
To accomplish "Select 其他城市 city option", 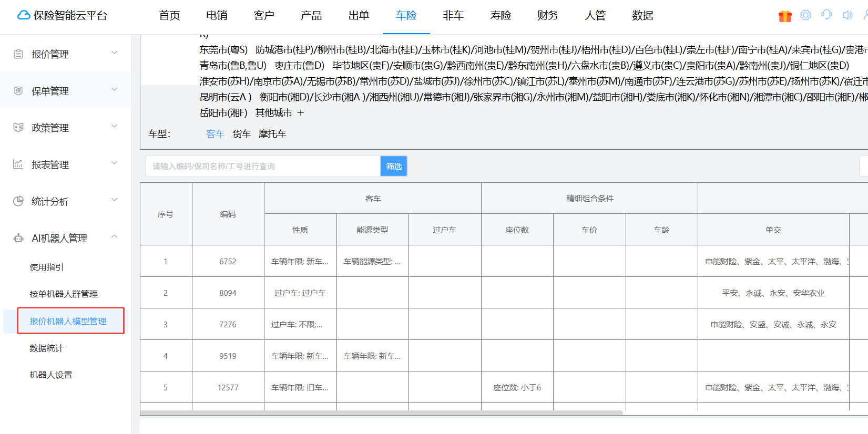I will tap(274, 113).
